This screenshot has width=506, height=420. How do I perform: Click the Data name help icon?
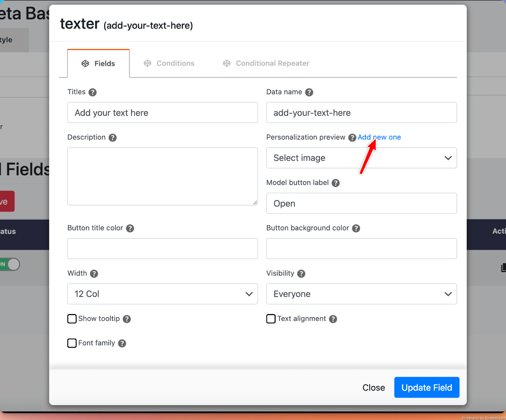[309, 92]
